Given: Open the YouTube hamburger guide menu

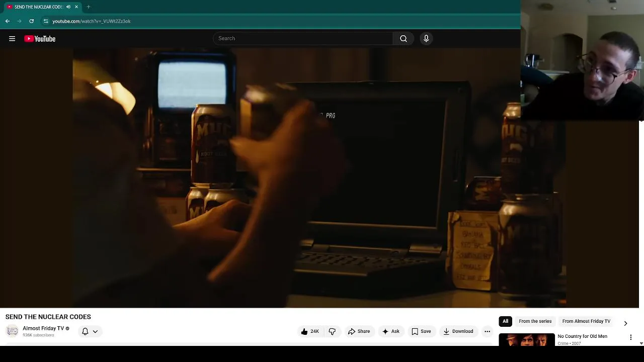Looking at the screenshot, I should (x=12, y=39).
